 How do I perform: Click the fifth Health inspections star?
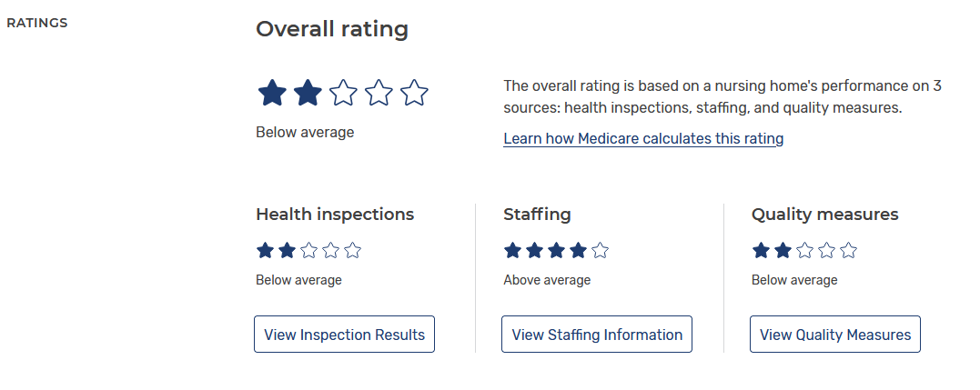click(x=352, y=250)
